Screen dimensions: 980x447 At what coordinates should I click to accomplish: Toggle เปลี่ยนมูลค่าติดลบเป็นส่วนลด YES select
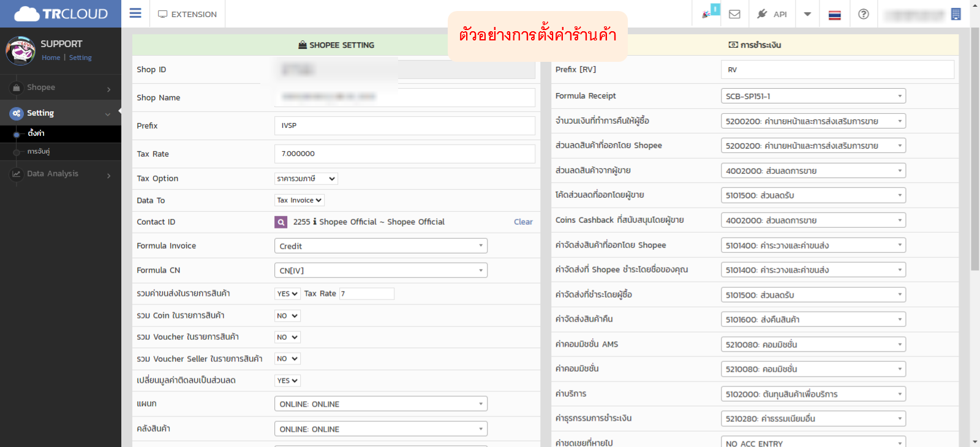[x=287, y=380]
